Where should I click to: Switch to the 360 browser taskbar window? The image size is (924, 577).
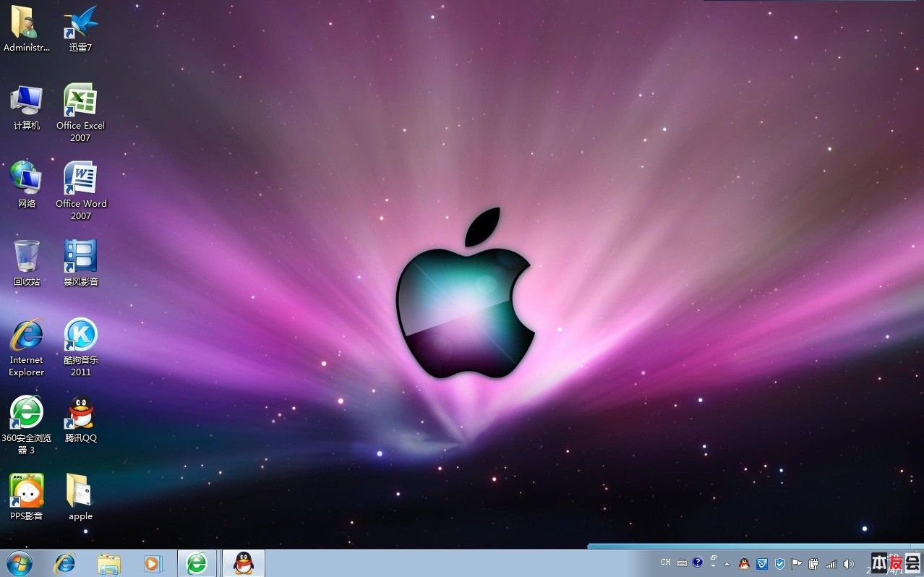coord(197,563)
